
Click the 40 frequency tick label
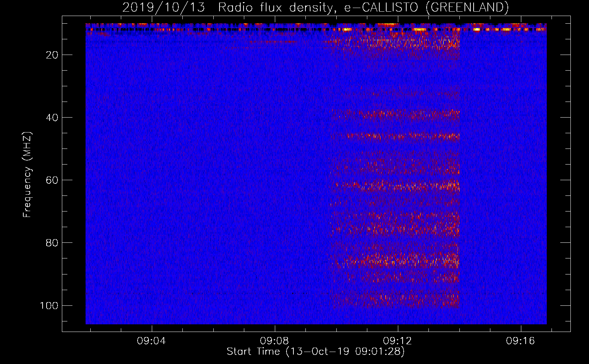point(52,118)
